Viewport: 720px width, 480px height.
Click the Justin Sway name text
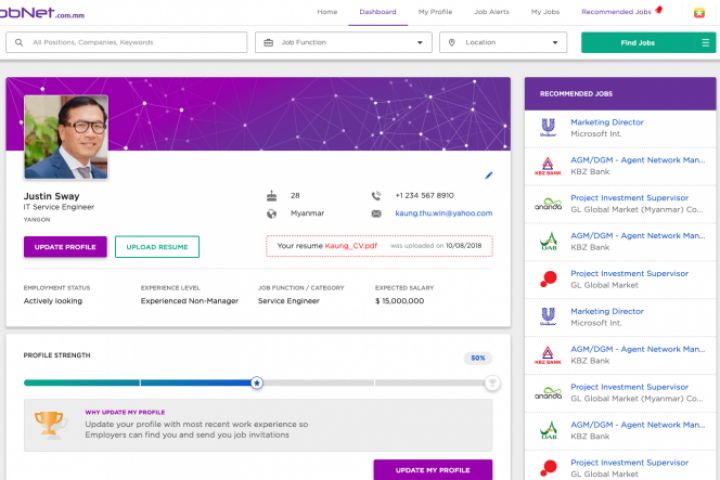(x=51, y=196)
